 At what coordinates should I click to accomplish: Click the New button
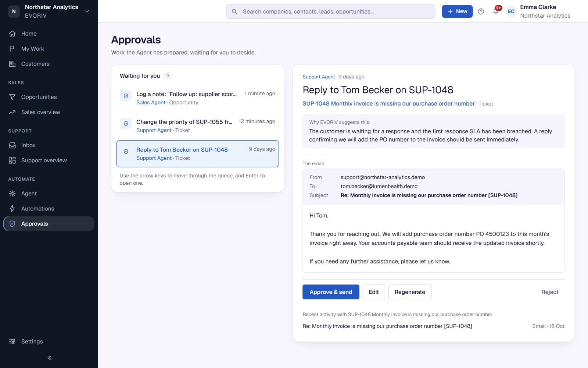pos(457,11)
